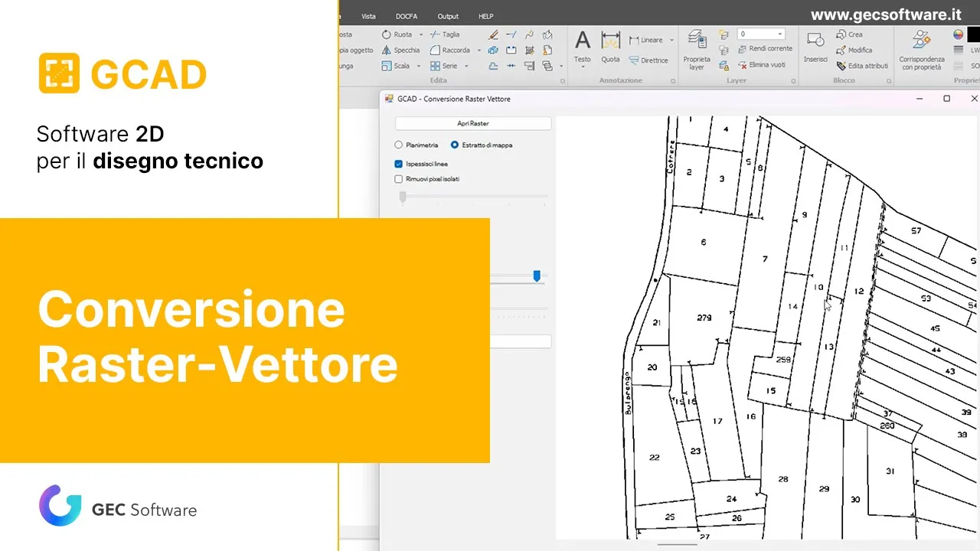Select the Scala scale tool
The height and width of the screenshot is (551, 980).
pyautogui.click(x=396, y=66)
